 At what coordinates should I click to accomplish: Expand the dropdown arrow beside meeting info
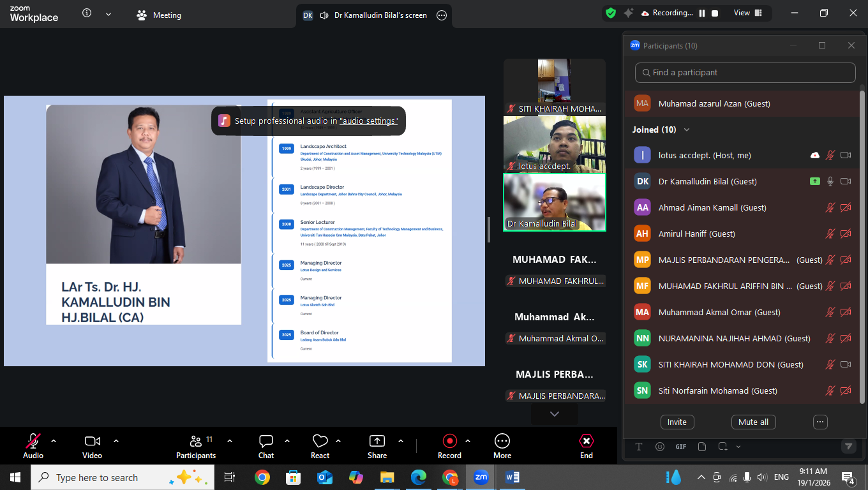click(108, 13)
